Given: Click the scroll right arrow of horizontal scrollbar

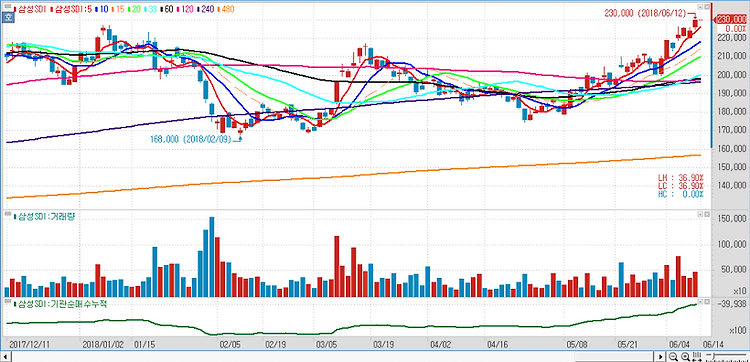Looking at the screenshot, I should 660,357.
